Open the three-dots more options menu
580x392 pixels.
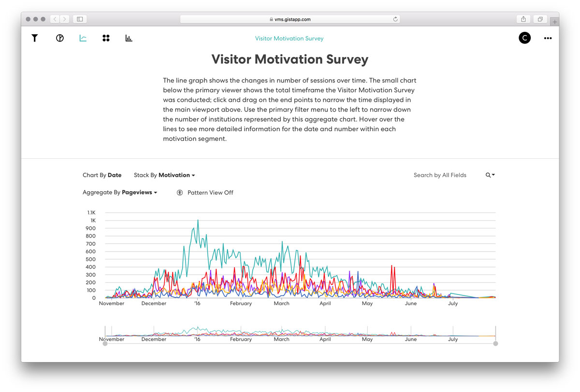click(x=548, y=38)
